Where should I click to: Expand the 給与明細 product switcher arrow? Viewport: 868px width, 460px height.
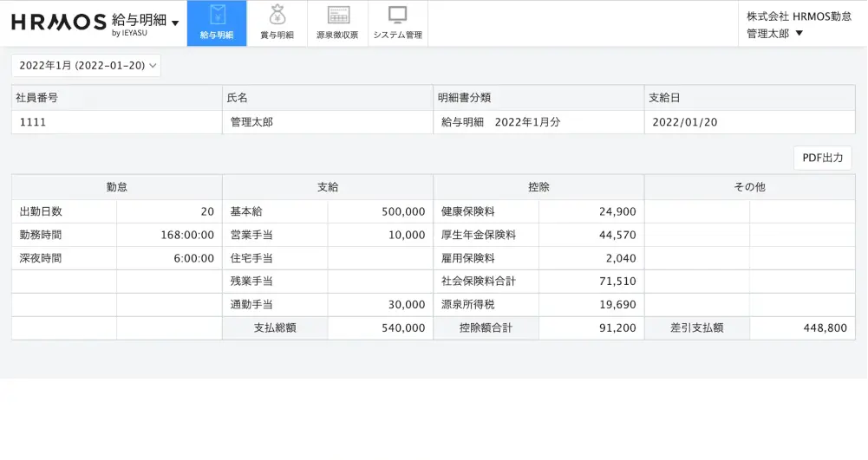click(x=175, y=23)
